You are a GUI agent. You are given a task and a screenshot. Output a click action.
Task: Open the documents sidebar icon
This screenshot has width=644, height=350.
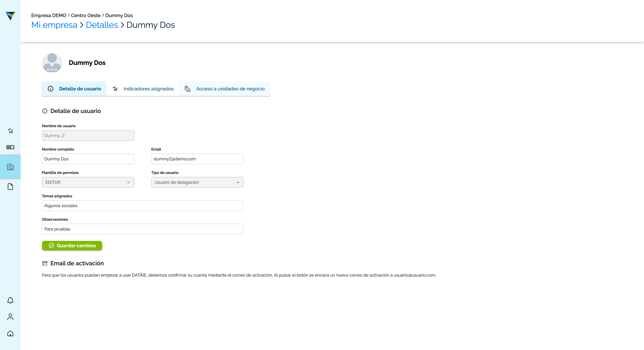click(10, 187)
